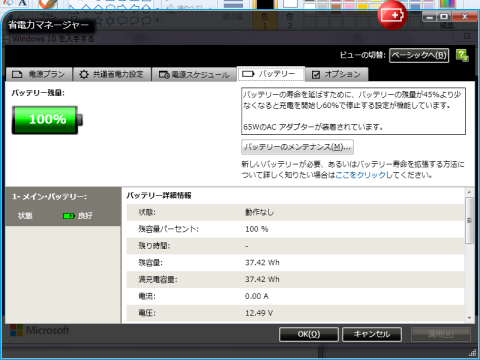Click the 満充電容量: label

click(158, 279)
